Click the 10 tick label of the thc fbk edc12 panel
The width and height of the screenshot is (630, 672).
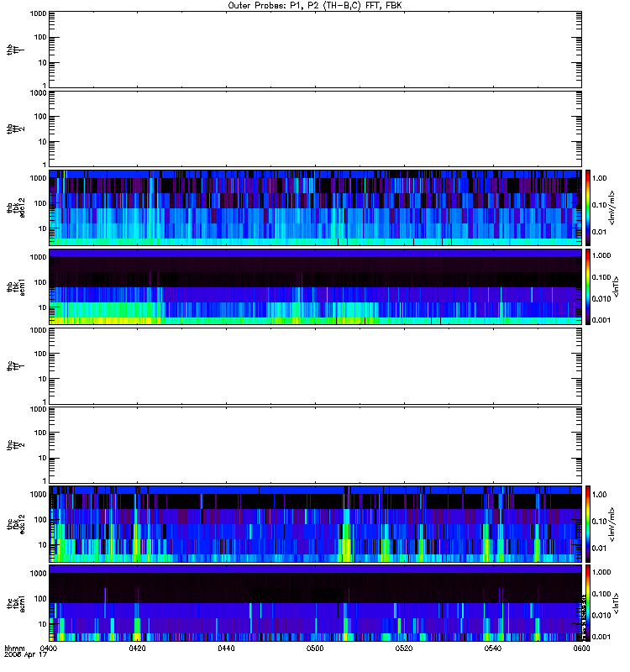[x=43, y=545]
